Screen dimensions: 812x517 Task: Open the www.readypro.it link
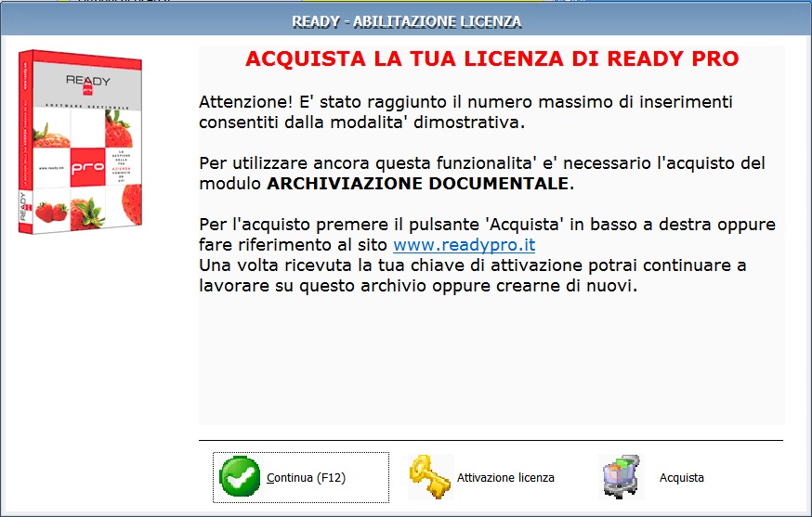(x=464, y=244)
